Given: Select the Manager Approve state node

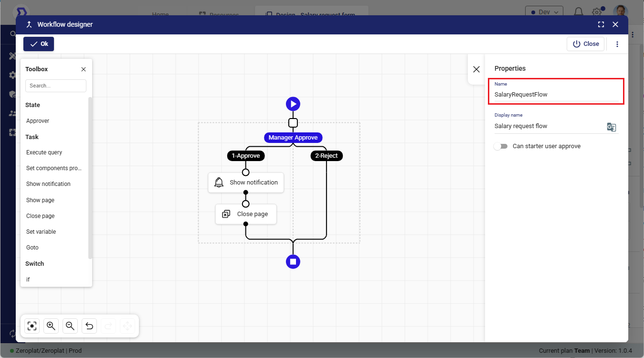Looking at the screenshot, I should pos(293,138).
